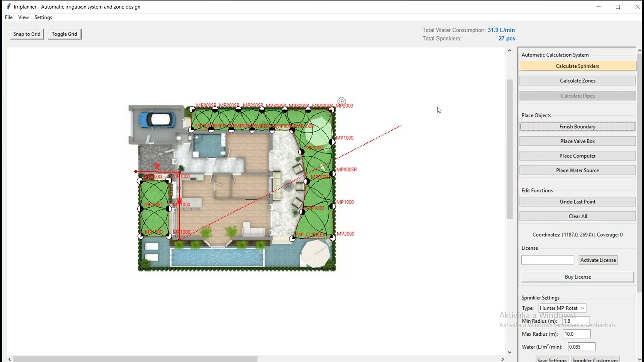Run Calculate Sprinklers
The height and width of the screenshot is (362, 644).
[578, 66]
